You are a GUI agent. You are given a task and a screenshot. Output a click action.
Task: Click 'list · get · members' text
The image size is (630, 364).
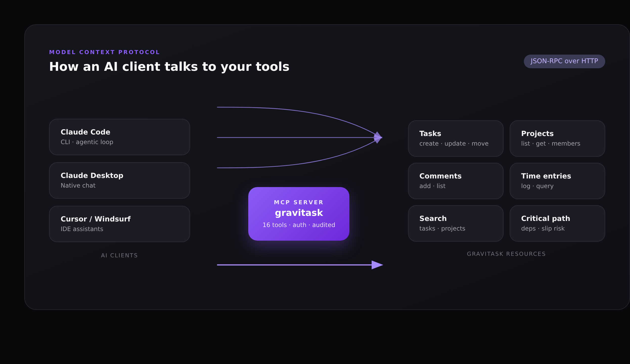[551, 144]
